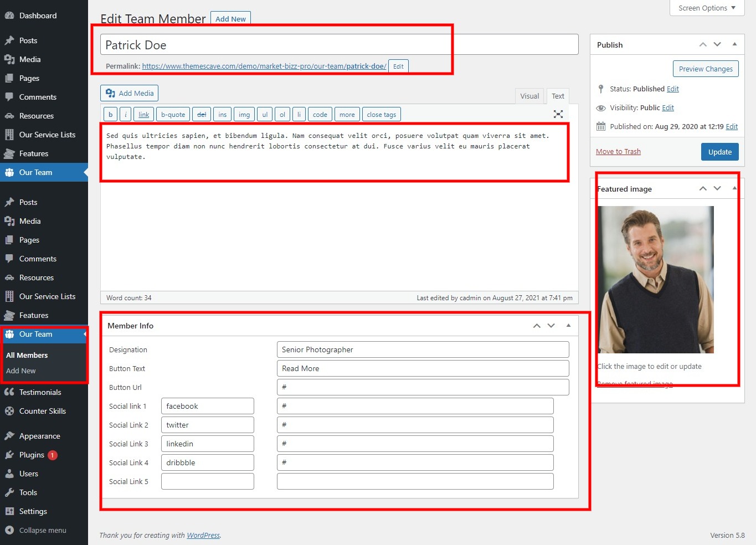Toggle distraction-free fullscreen editor icon

pyautogui.click(x=558, y=114)
